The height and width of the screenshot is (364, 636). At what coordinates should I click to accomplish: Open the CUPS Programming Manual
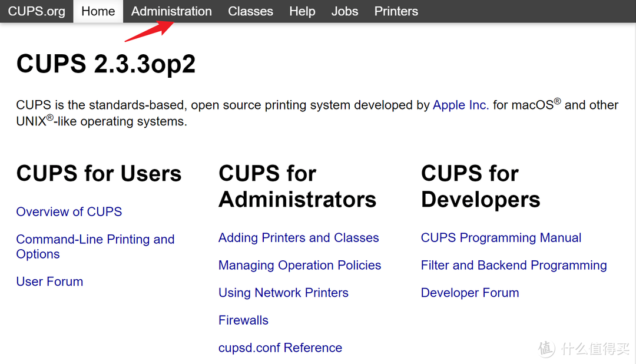(x=501, y=237)
